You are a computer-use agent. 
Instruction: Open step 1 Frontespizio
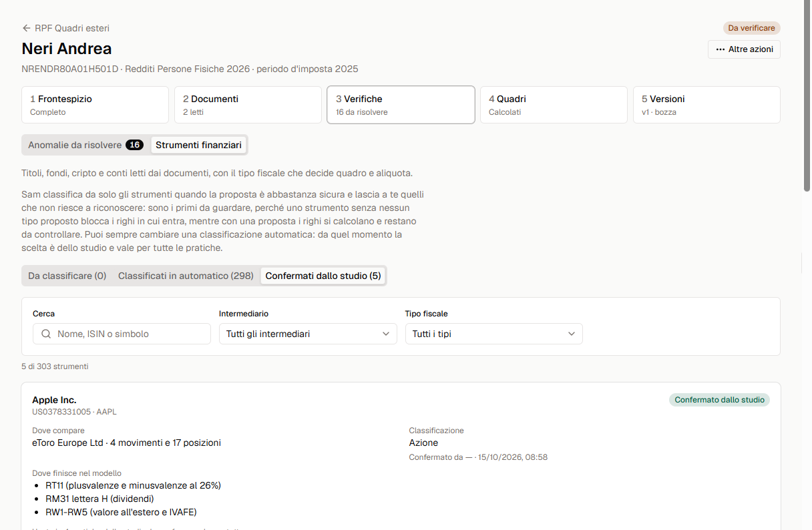[95, 105]
